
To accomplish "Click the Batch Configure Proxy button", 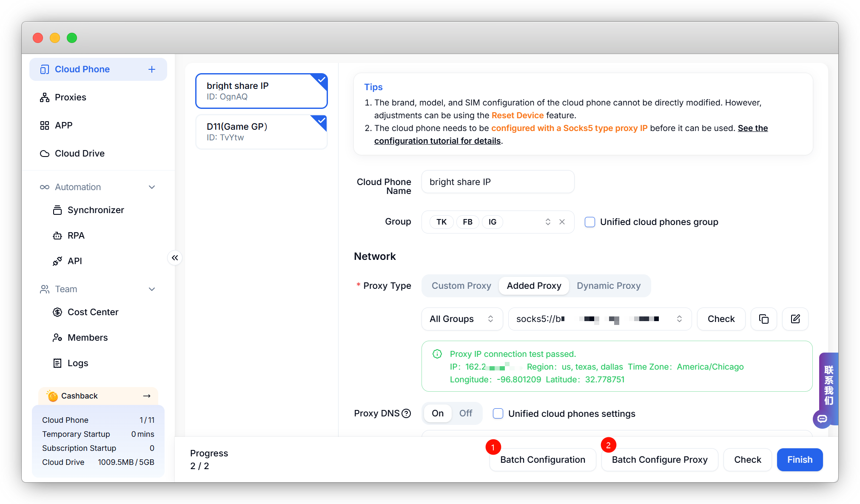I will [x=659, y=460].
